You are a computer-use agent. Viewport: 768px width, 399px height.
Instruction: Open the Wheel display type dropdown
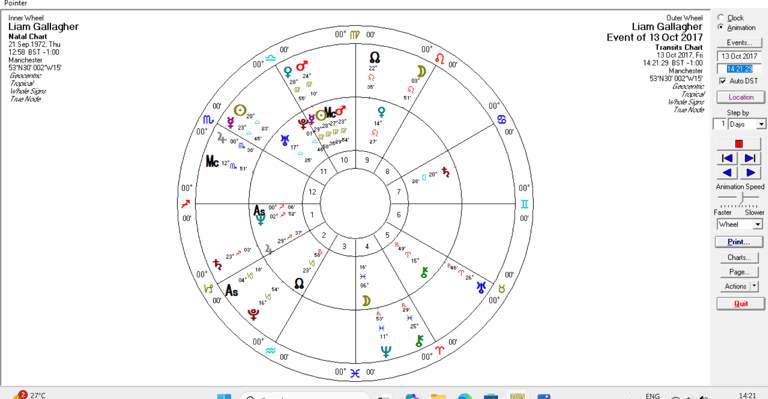click(x=758, y=224)
